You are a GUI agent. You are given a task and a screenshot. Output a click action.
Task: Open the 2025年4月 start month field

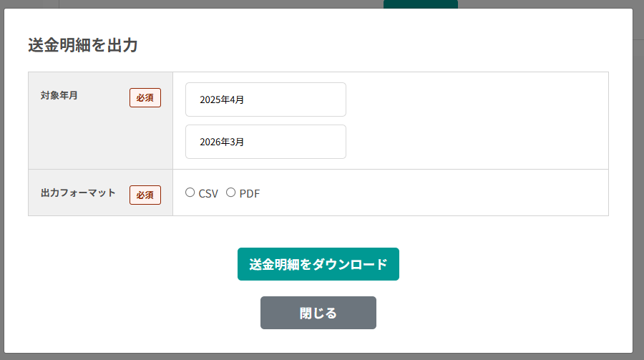coord(265,99)
